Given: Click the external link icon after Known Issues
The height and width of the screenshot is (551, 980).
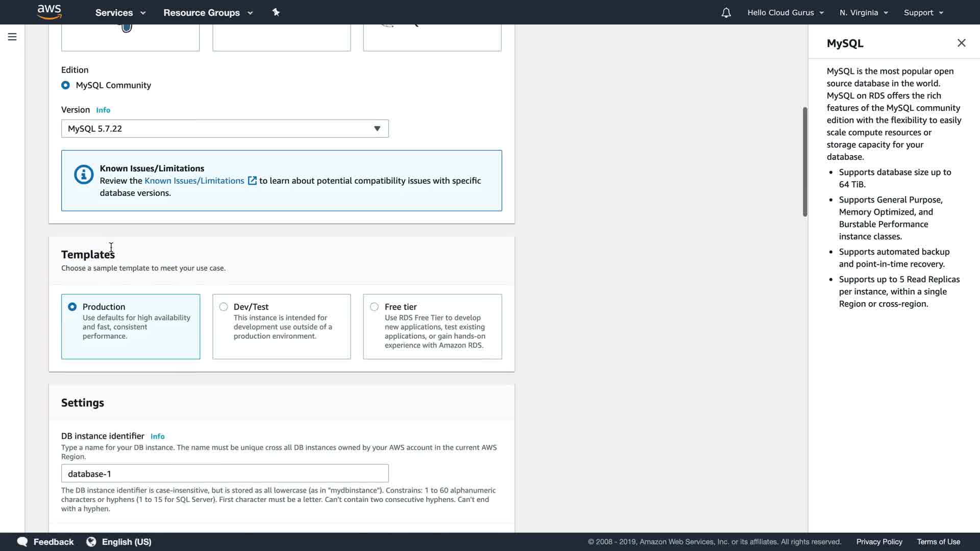Looking at the screenshot, I should point(252,181).
